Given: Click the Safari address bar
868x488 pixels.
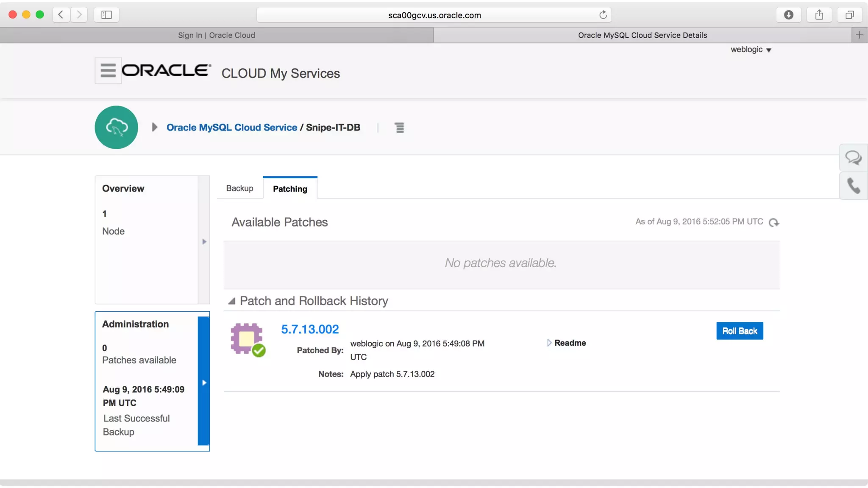Looking at the screenshot, I should [434, 15].
